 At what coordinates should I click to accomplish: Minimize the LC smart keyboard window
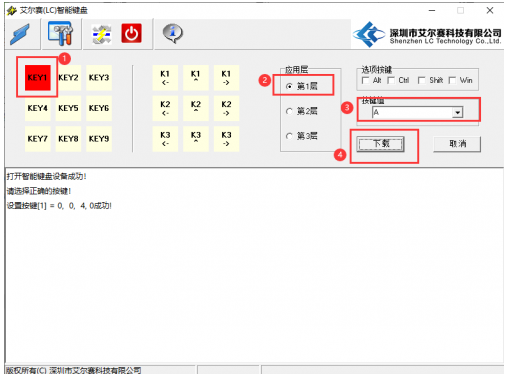click(x=432, y=11)
